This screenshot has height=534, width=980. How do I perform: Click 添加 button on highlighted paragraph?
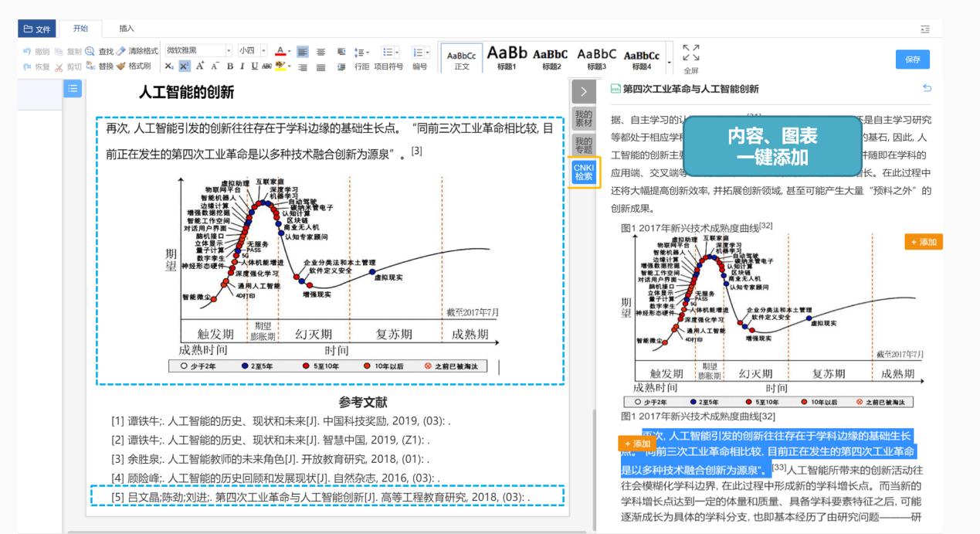[636, 444]
